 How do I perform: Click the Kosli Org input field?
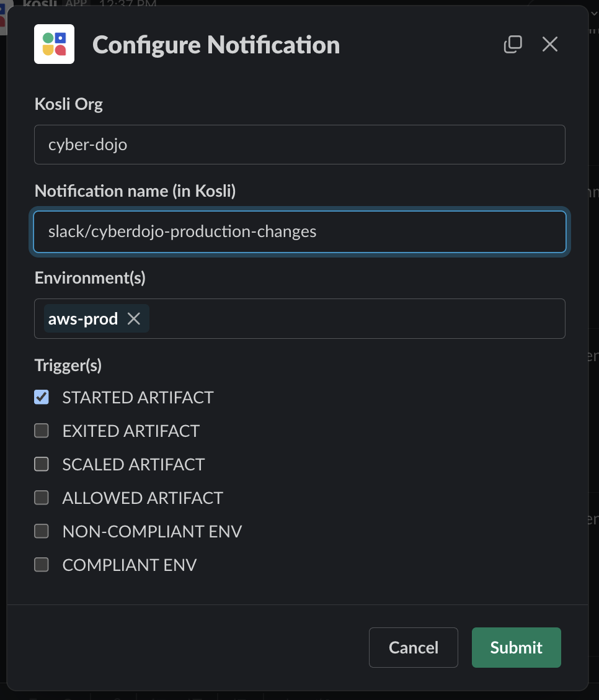pyautogui.click(x=299, y=145)
